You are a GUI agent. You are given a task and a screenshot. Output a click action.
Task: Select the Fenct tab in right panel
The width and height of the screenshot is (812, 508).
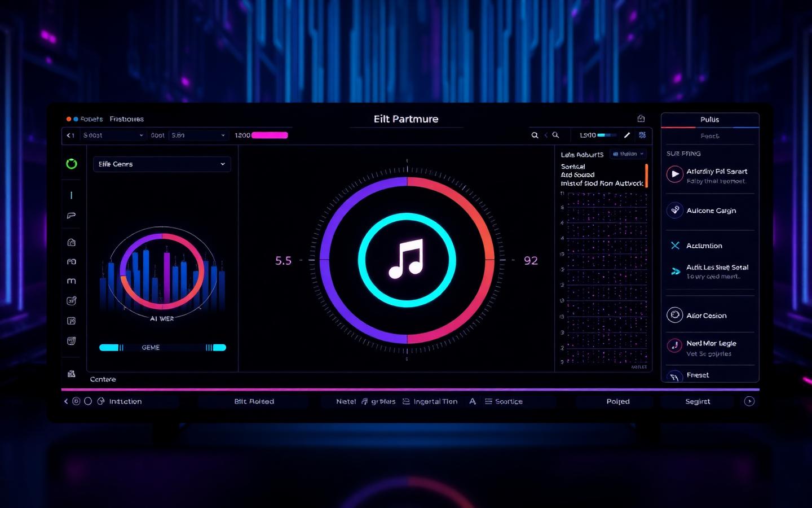click(x=710, y=136)
